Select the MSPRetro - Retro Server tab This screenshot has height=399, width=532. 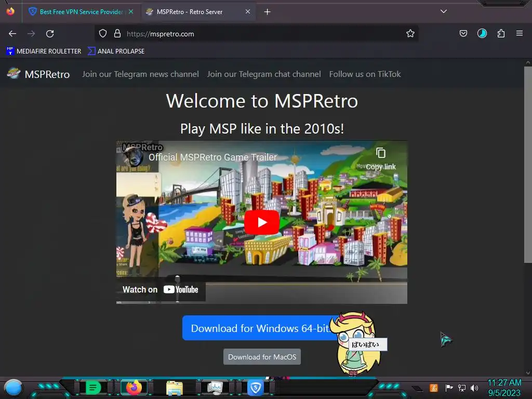click(198, 12)
